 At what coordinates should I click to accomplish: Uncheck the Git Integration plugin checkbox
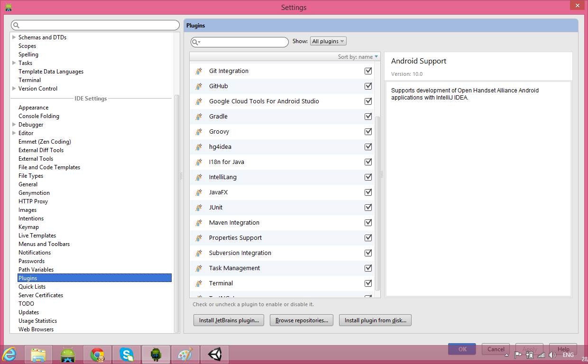368,71
